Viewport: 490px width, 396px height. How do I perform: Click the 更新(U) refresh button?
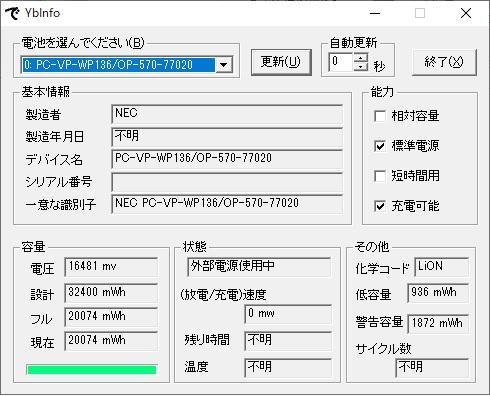281,62
